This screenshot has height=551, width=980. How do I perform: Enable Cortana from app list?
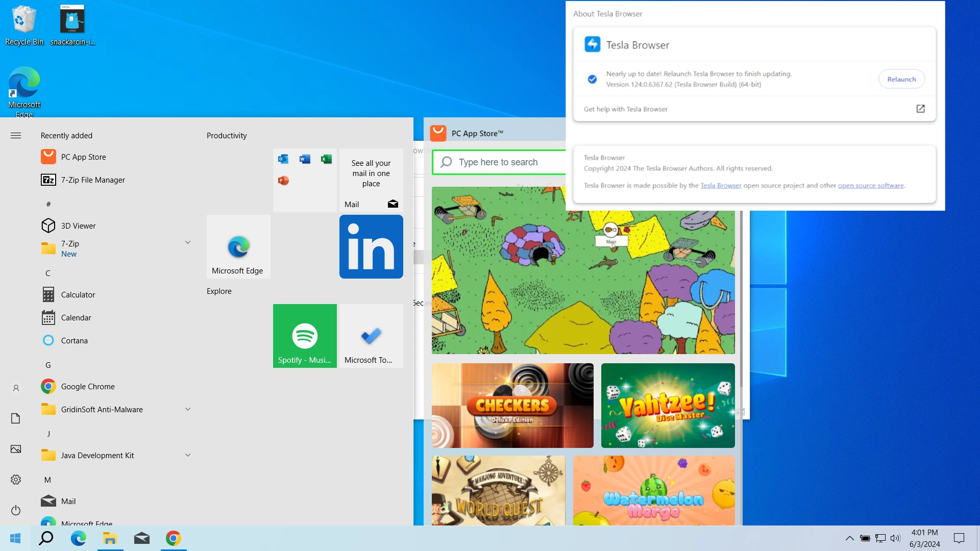coord(74,340)
